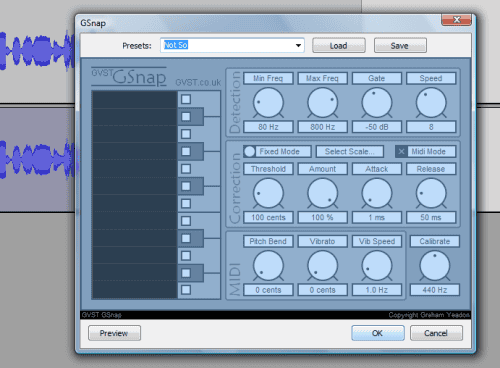Check the F# black key checkbox
This screenshot has height=368, width=500.
pos(186,186)
